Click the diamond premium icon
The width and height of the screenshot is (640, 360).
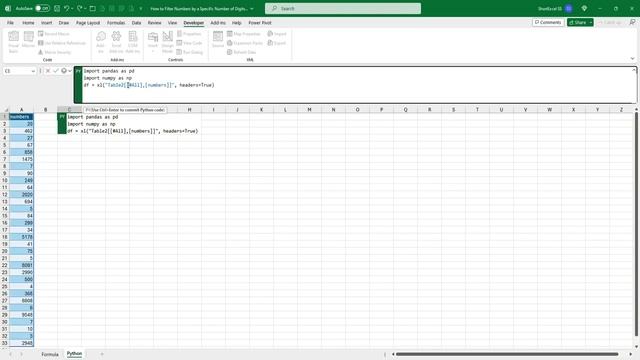pyautogui.click(x=584, y=8)
